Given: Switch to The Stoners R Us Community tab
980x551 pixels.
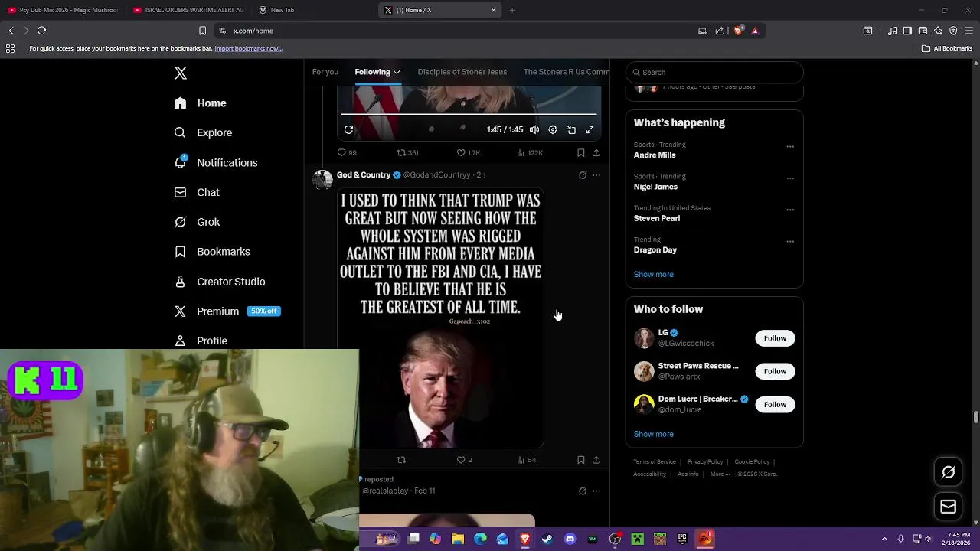Looking at the screenshot, I should point(567,72).
